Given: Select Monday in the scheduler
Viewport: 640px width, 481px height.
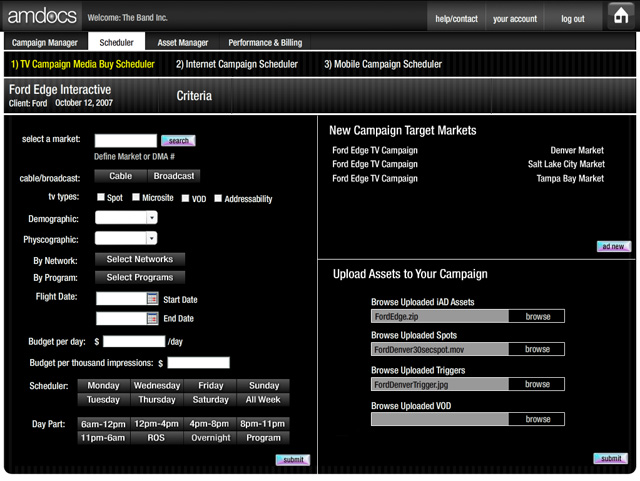Looking at the screenshot, I should click(x=103, y=385).
